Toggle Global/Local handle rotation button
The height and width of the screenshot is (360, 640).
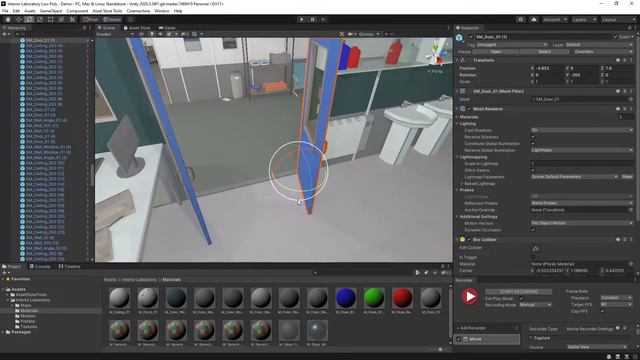pyautogui.click(x=111, y=19)
